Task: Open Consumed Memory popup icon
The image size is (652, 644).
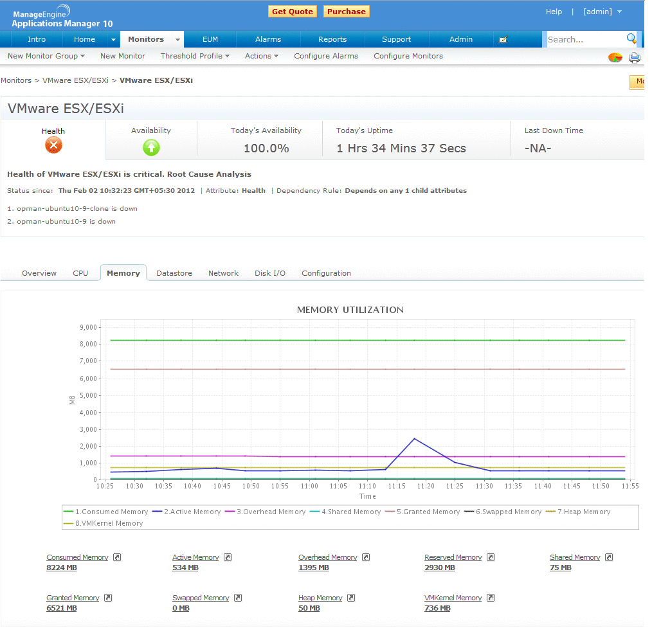Action: [117, 557]
